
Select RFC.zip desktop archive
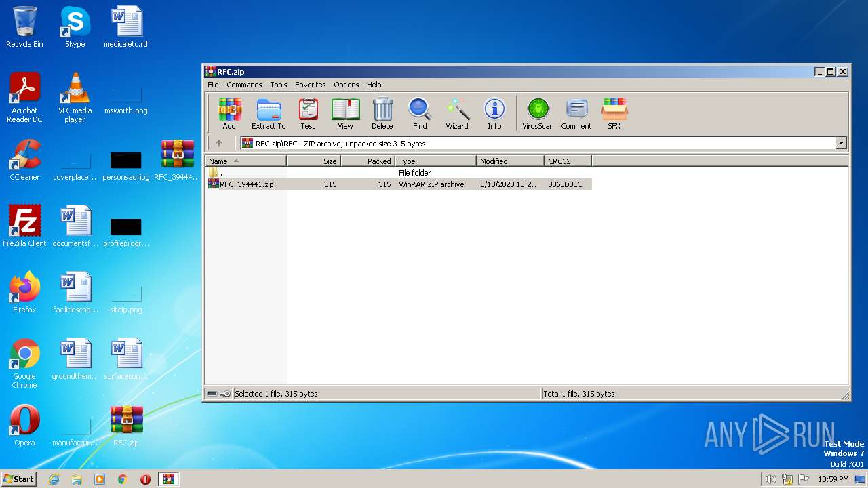(x=126, y=426)
